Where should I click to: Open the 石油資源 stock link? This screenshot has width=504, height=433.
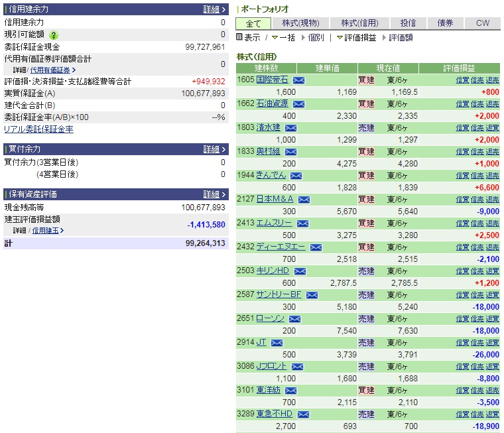click(x=272, y=103)
